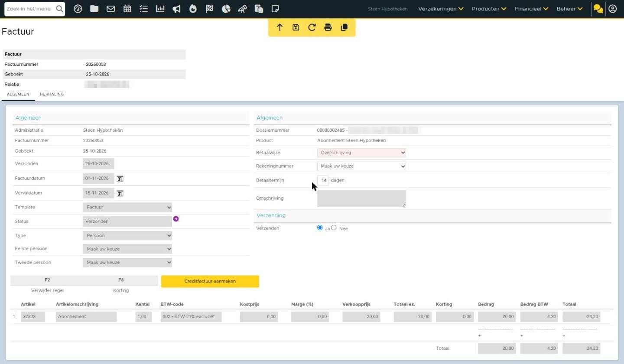Switch to the Herhaling tab
Viewport: 624px width, 364px height.
pyautogui.click(x=52, y=94)
